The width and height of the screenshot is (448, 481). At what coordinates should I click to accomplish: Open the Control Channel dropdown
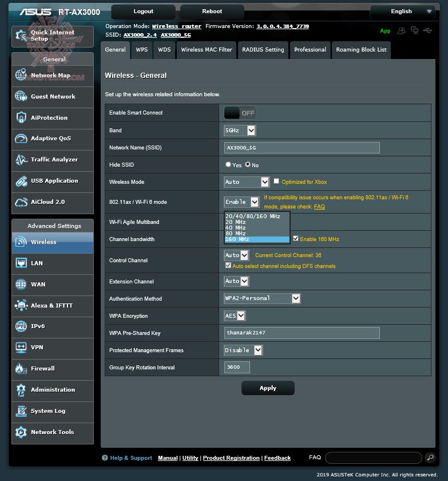coord(236,255)
